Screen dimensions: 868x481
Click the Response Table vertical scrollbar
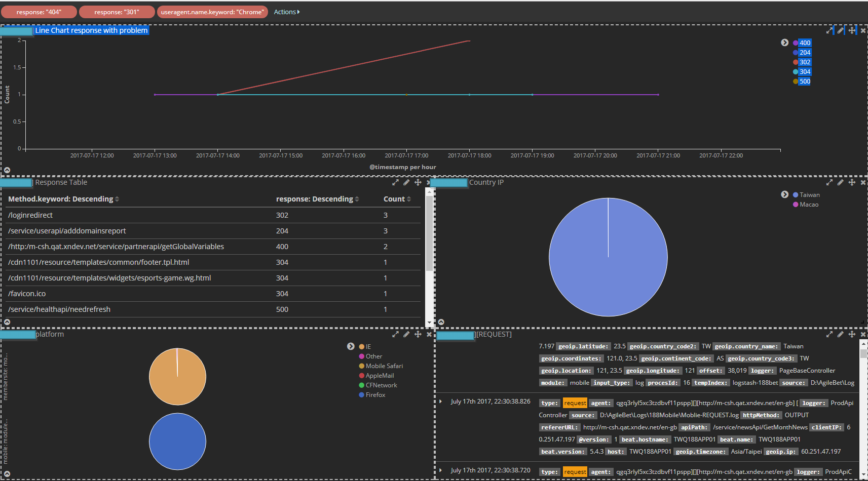429,233
